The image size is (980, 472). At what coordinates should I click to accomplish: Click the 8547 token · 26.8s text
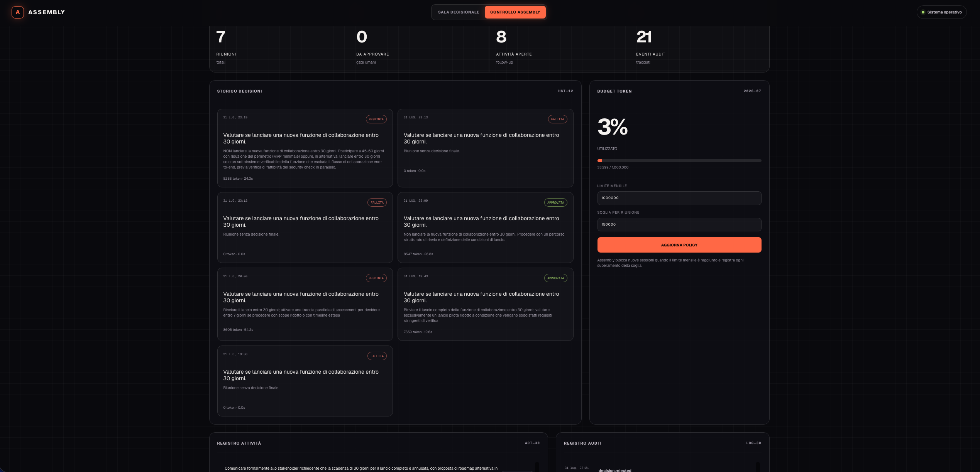(x=418, y=254)
